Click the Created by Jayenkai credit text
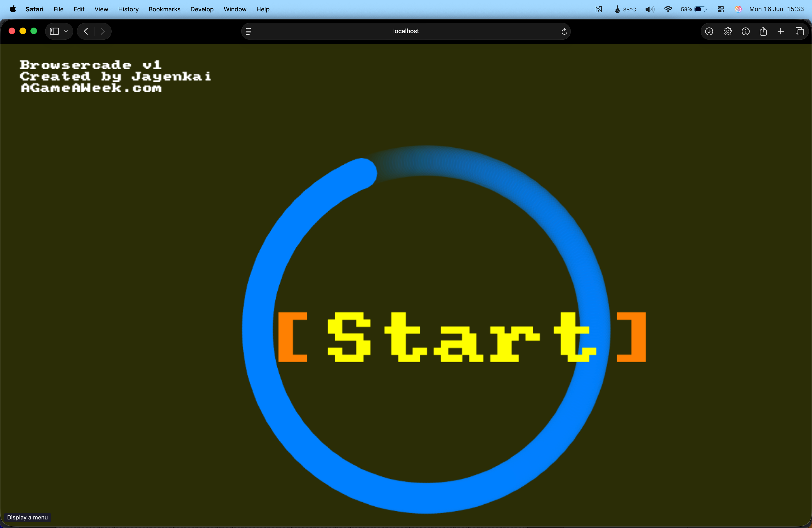Screen dimensions: 812x528 [x=115, y=76]
